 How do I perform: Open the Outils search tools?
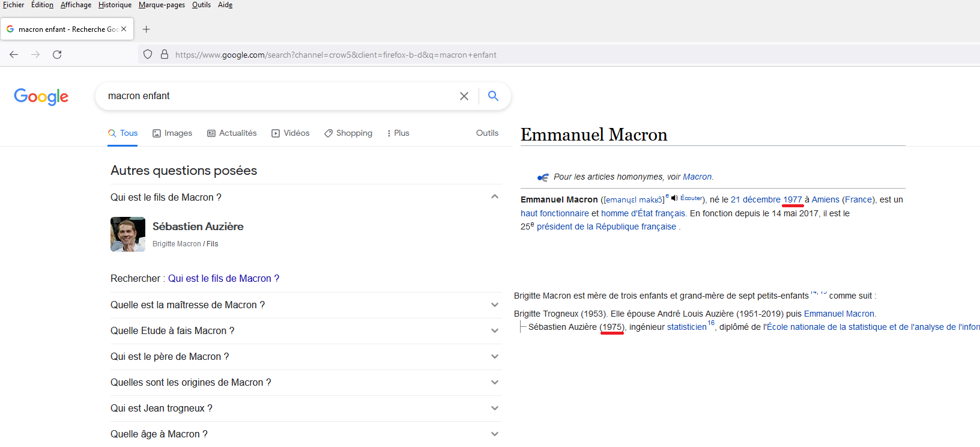tap(487, 133)
